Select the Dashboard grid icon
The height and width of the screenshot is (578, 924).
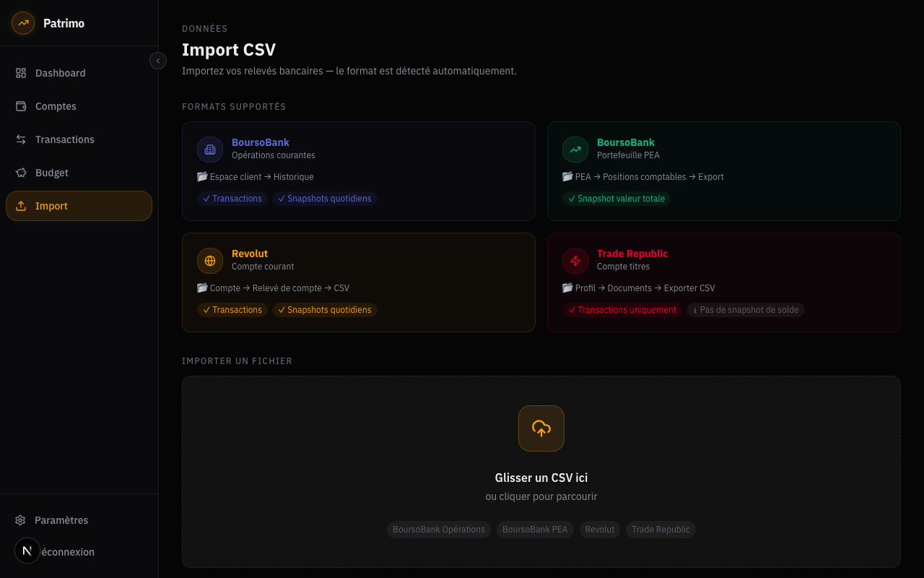[x=20, y=72]
